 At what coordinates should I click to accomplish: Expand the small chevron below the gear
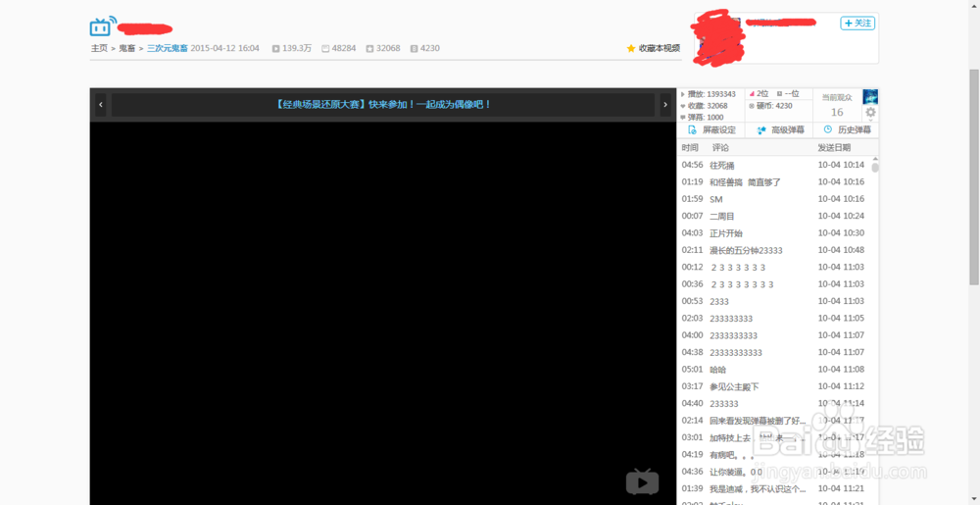(870, 120)
